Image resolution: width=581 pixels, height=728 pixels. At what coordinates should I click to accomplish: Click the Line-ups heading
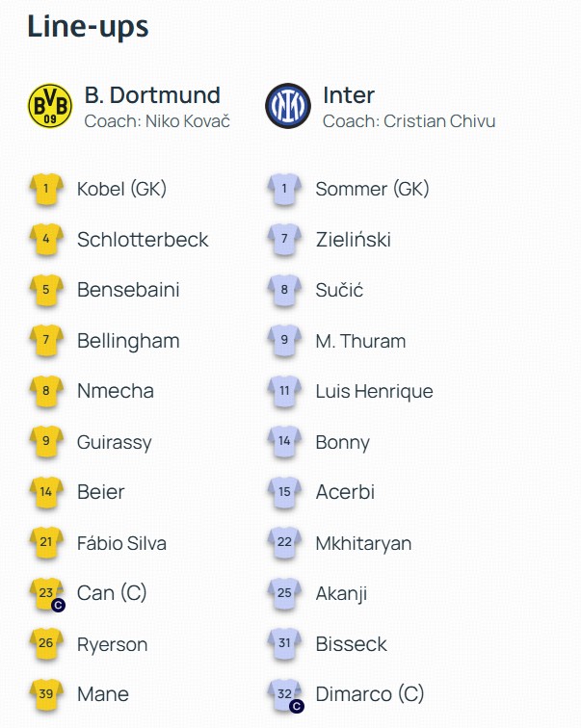88,26
